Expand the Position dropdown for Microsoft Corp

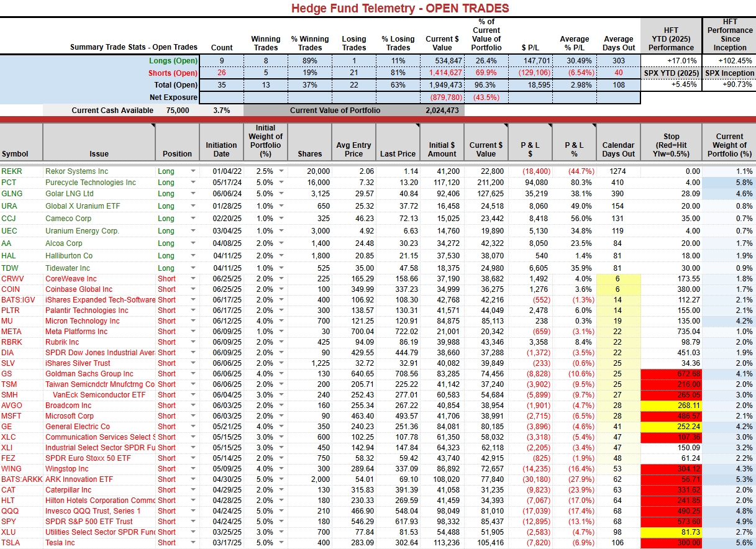(193, 416)
